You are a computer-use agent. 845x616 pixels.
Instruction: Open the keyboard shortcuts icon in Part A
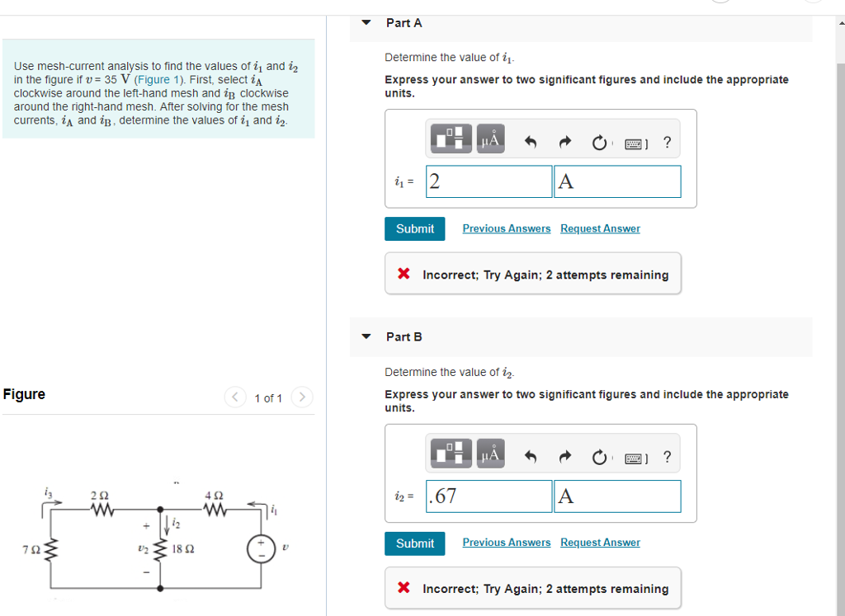click(x=634, y=141)
